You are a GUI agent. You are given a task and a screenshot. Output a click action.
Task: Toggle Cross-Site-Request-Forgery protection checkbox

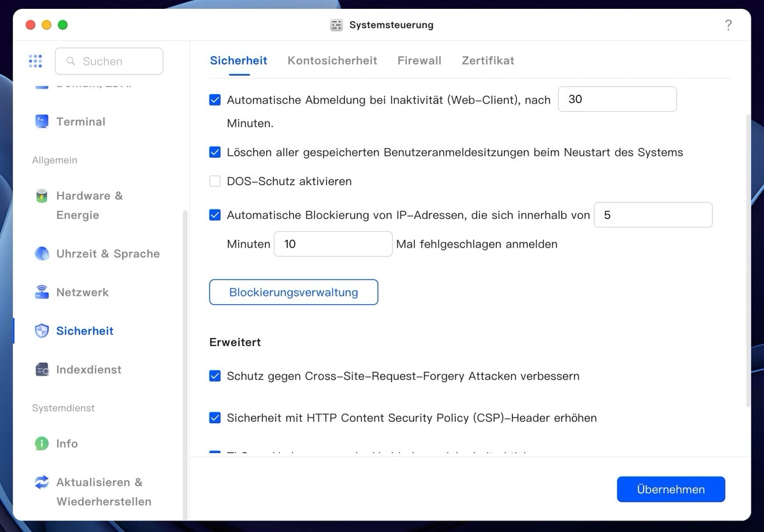(x=215, y=376)
